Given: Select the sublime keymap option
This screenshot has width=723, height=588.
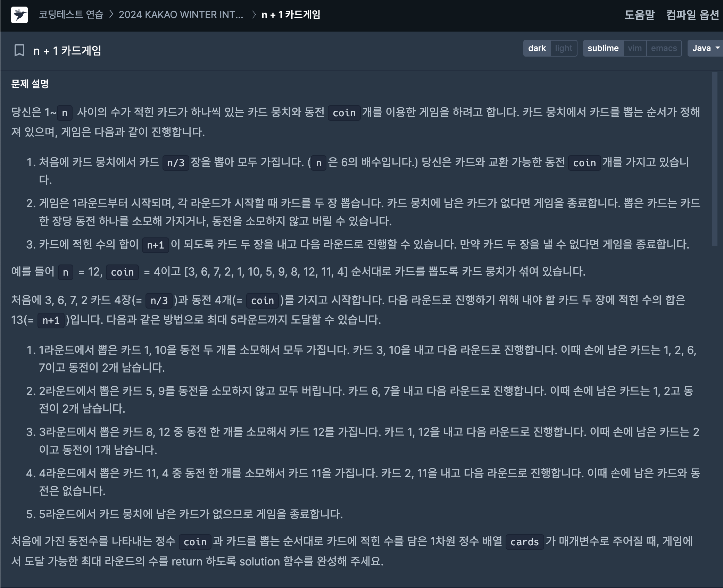Looking at the screenshot, I should [603, 48].
